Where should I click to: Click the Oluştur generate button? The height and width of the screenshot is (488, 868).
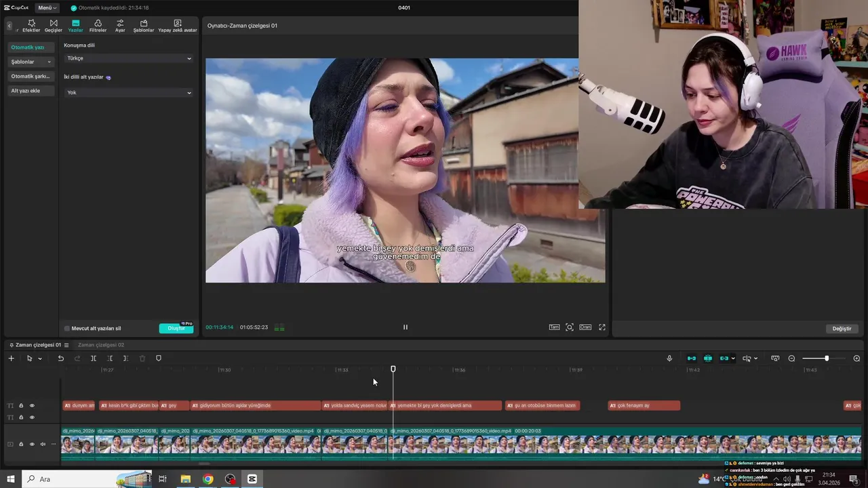tap(176, 328)
